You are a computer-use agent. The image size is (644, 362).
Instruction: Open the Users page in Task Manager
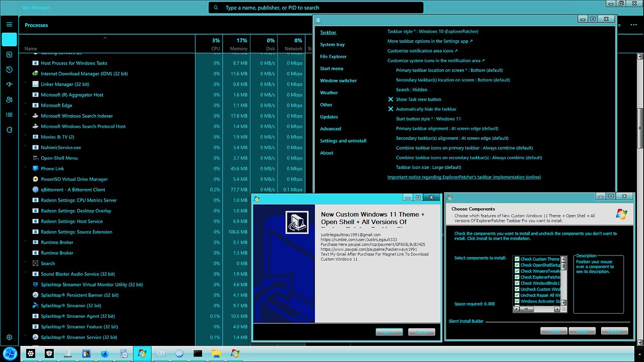click(9, 100)
